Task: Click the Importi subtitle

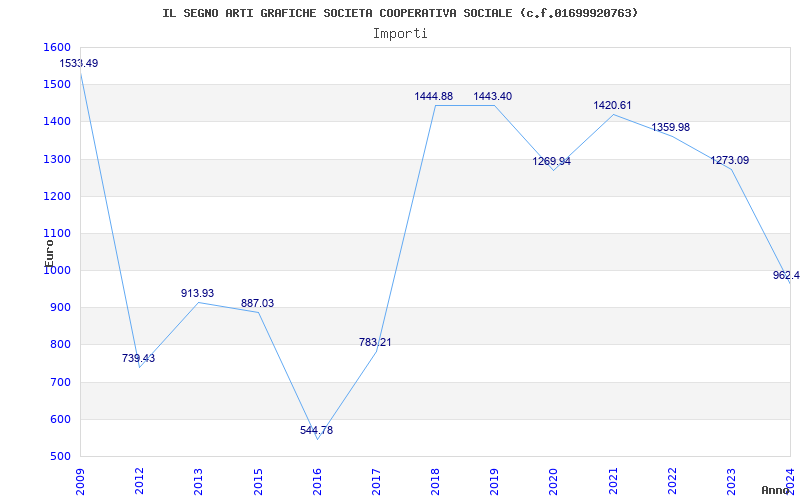Action: point(400,34)
